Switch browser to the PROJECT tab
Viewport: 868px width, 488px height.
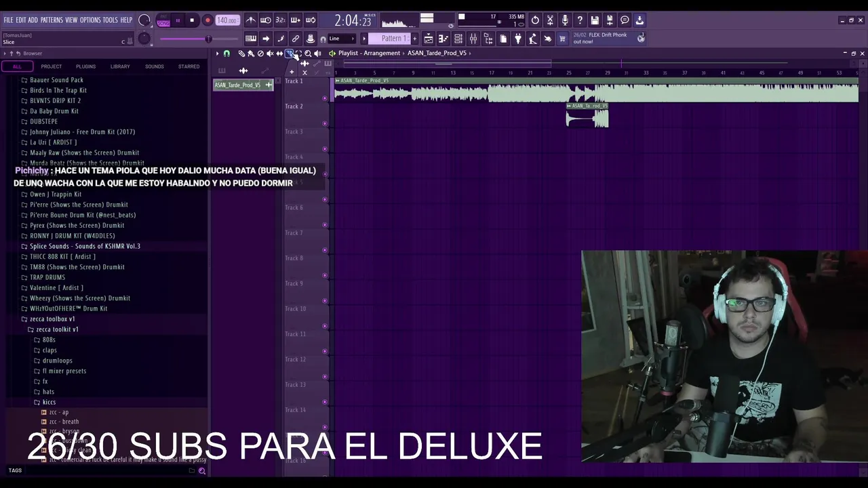click(x=51, y=66)
